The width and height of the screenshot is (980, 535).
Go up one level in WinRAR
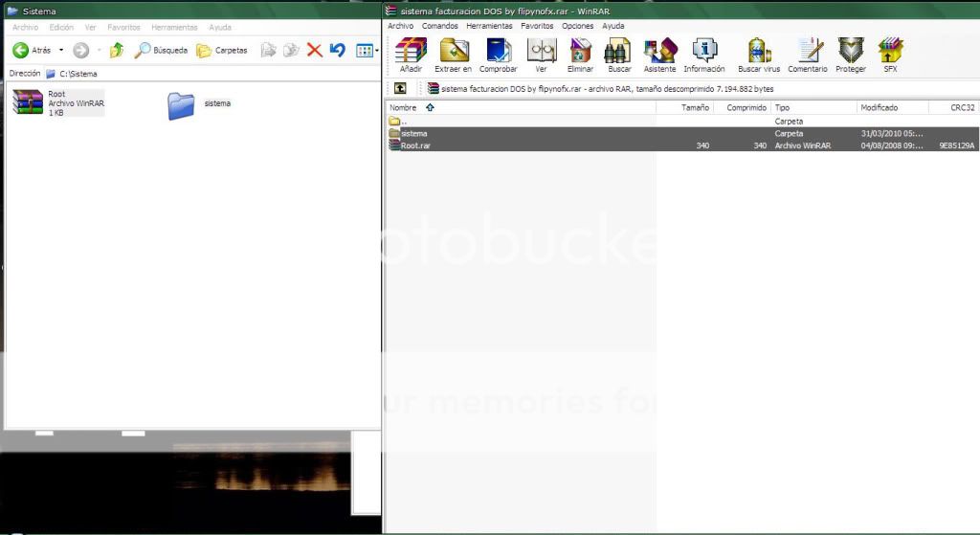click(x=400, y=89)
